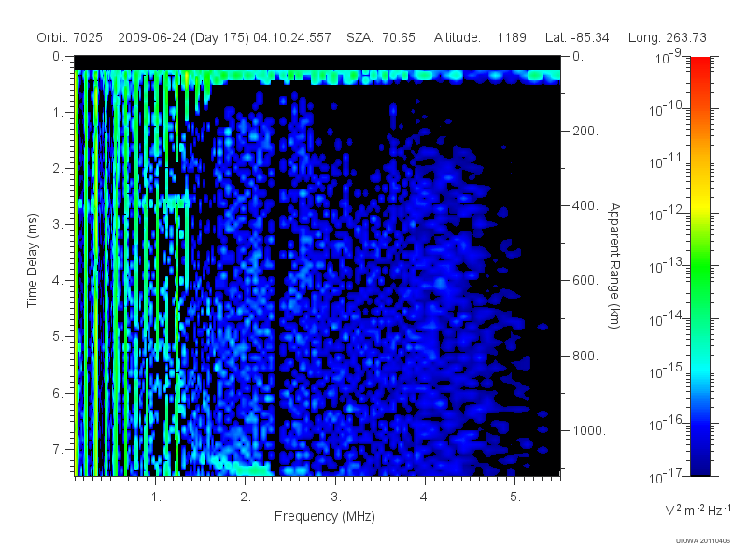Click the 'Lat: -85.34' text
The height and width of the screenshot is (560, 747).
[x=577, y=37]
